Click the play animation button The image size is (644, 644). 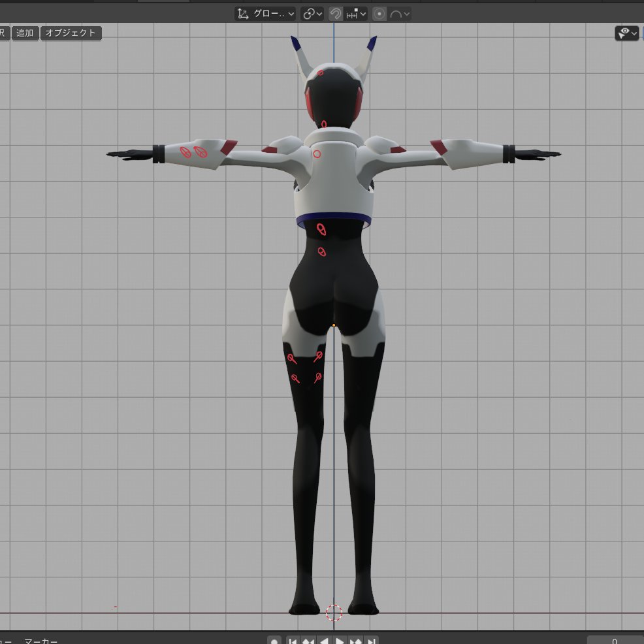point(340,640)
